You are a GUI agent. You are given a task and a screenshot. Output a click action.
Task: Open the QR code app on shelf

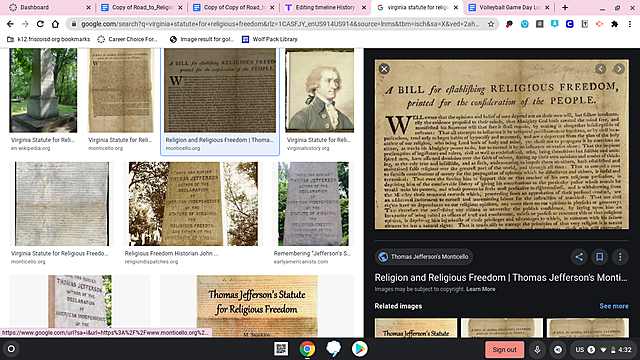point(281,349)
